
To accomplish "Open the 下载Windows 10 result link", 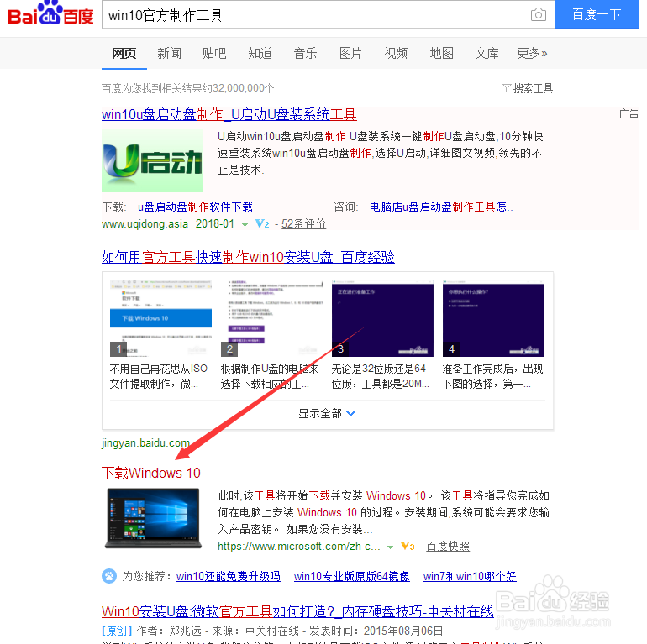I will click(151, 473).
